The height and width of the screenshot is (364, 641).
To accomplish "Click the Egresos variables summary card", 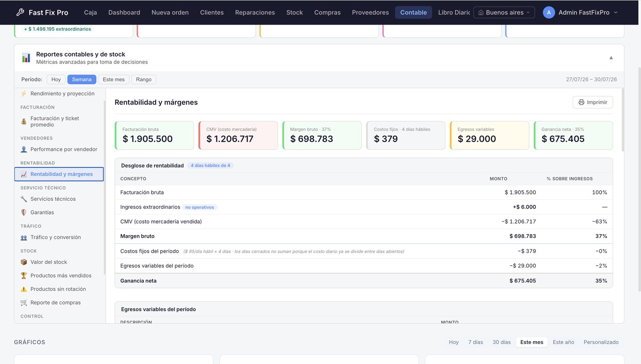I will pyautogui.click(x=489, y=135).
